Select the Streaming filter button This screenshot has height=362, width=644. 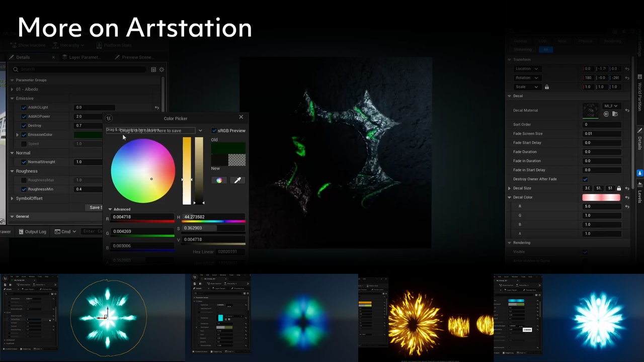pyautogui.click(x=523, y=50)
